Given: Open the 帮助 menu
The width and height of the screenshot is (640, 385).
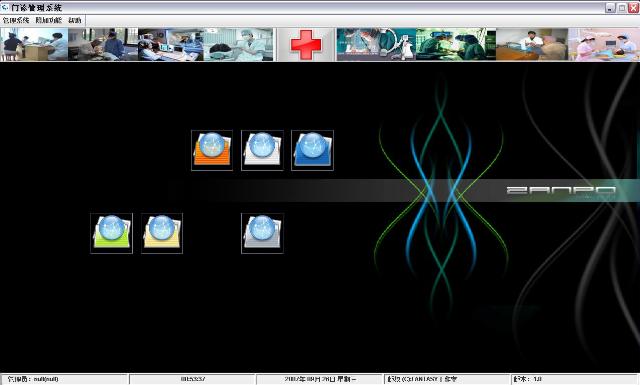Looking at the screenshot, I should tap(75, 20).
